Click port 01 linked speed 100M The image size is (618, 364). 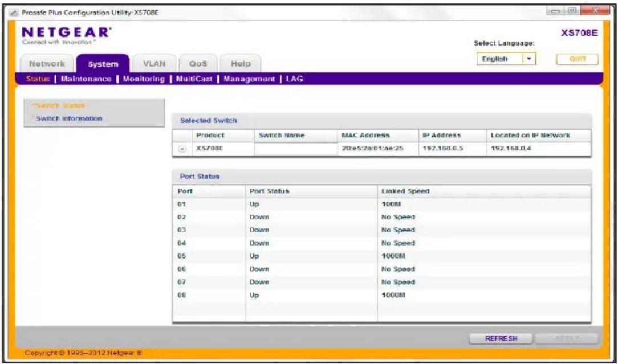point(391,205)
